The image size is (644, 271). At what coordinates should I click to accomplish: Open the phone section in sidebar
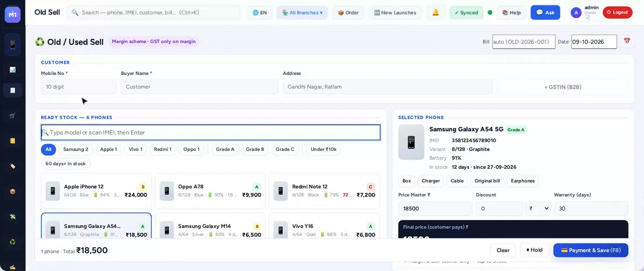12,45
